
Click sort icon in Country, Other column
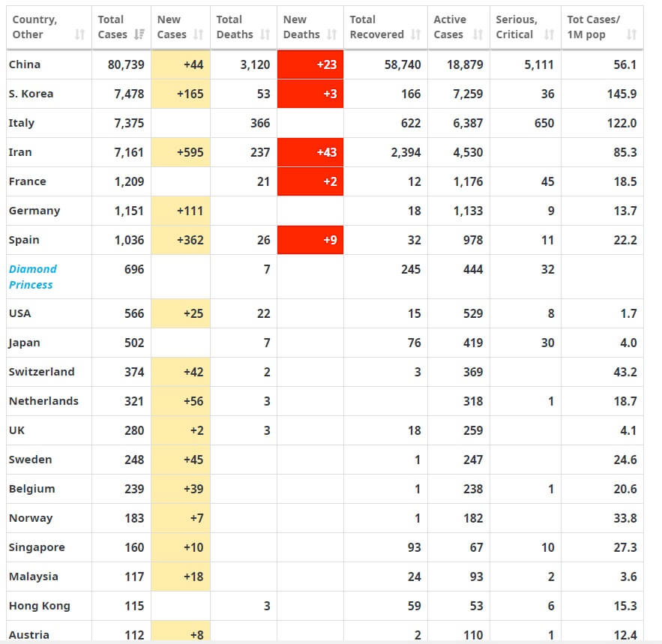(80, 34)
